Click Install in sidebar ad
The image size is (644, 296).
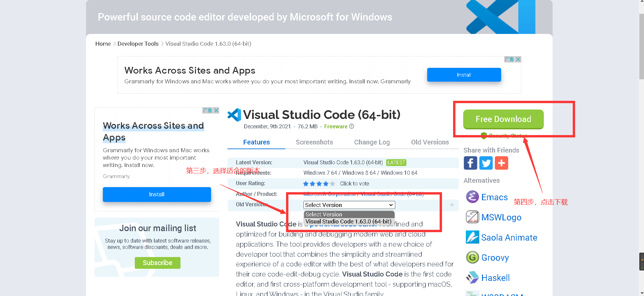[x=157, y=194]
